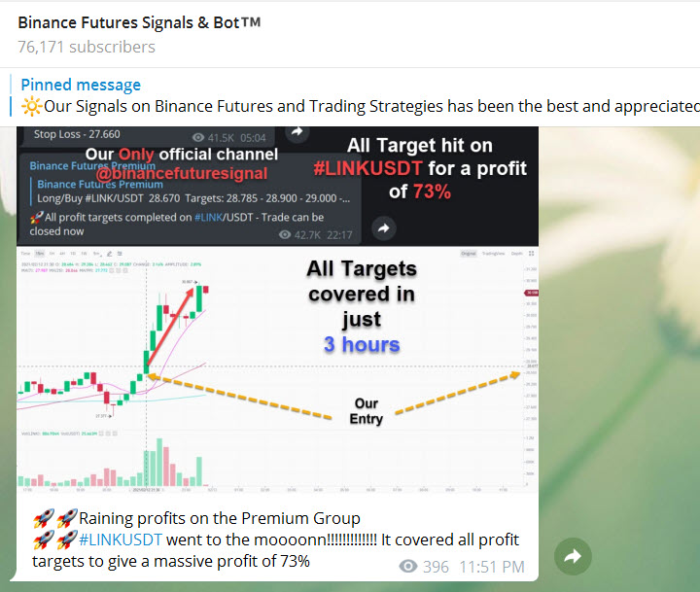Click the "Our Entry" label on chart
Image resolution: width=700 pixels, height=592 pixels.
pos(367,410)
